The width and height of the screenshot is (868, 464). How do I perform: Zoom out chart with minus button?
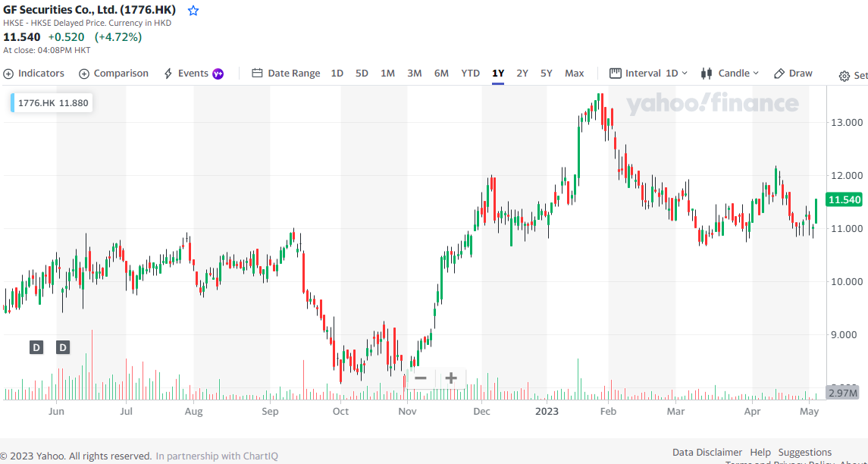point(421,378)
